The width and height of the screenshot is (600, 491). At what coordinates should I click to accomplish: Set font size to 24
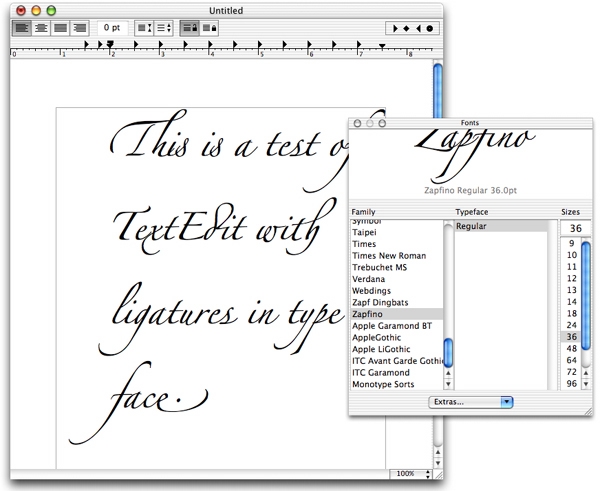click(x=571, y=325)
